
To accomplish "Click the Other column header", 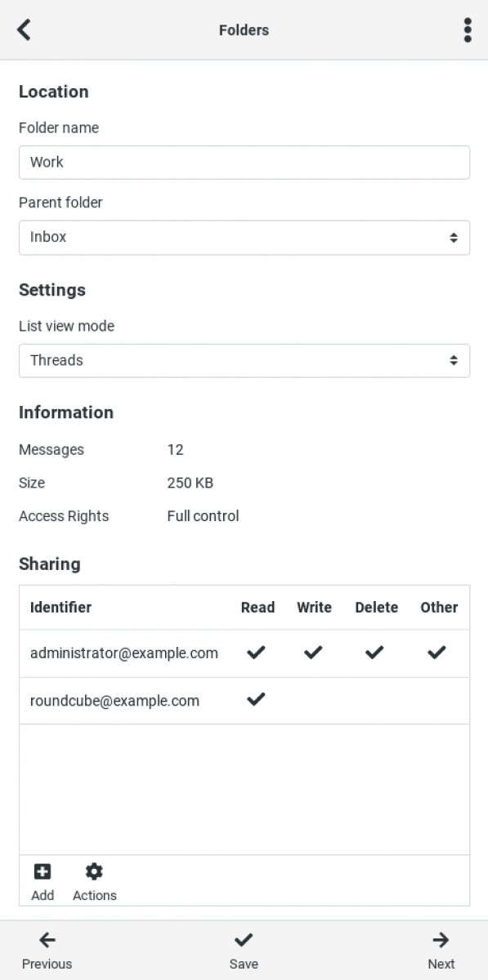I will (439, 607).
